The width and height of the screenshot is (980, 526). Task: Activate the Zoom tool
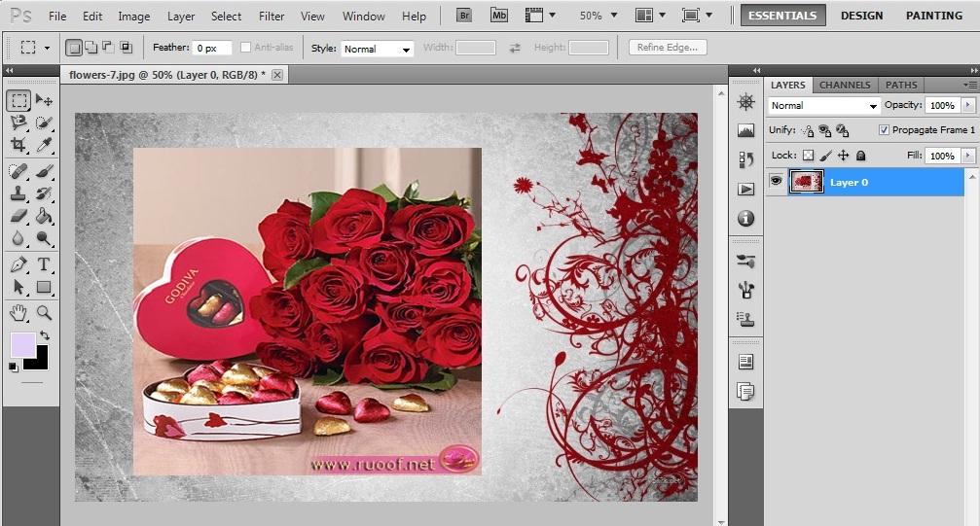click(44, 312)
